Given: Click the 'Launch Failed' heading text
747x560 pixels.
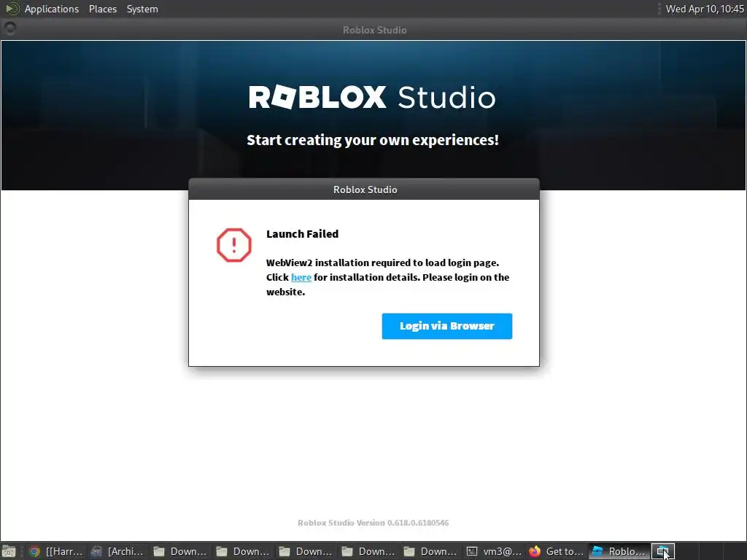Looking at the screenshot, I should [x=303, y=234].
